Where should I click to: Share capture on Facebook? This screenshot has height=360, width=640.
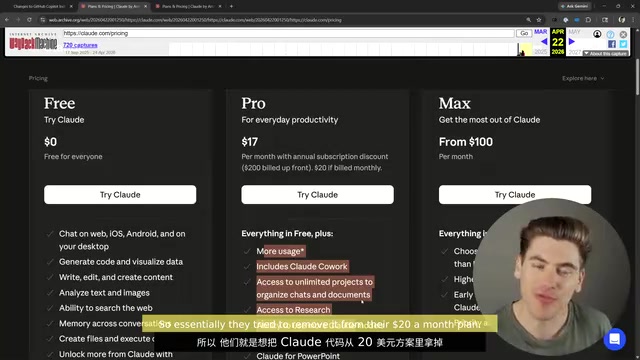click(611, 44)
